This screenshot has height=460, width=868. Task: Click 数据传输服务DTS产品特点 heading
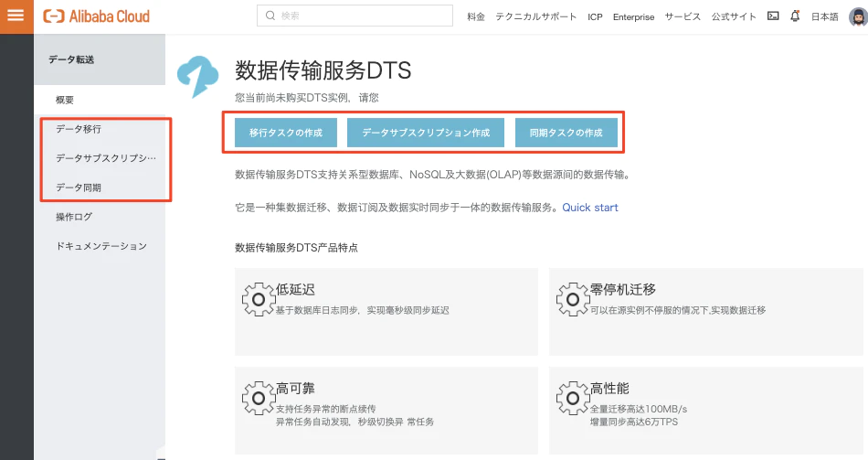pyautogui.click(x=296, y=248)
